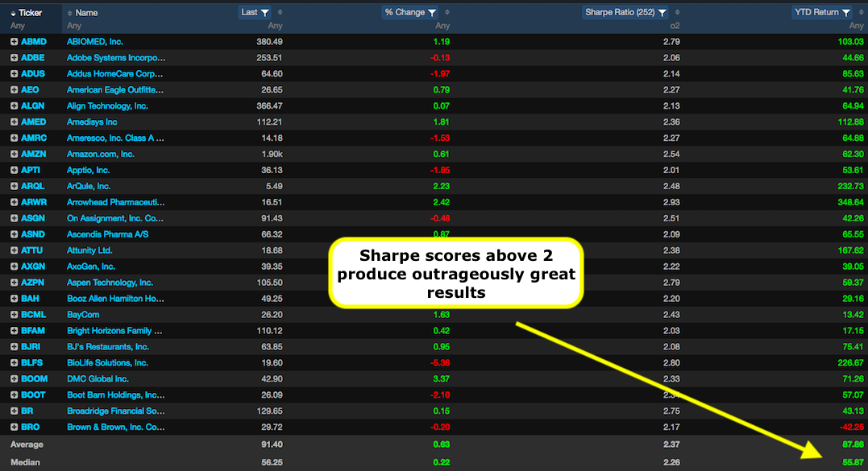868x471 pixels.
Task: Expand the AMRC row plus icon
Action: [x=14, y=138]
